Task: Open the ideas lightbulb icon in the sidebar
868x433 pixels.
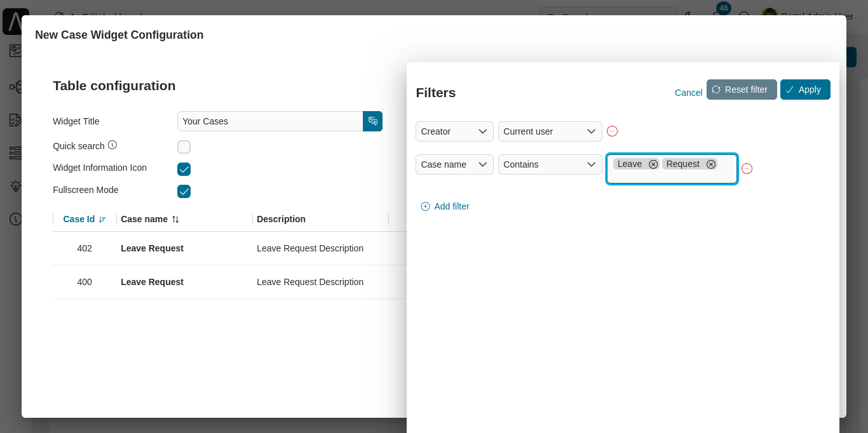Action: tap(16, 186)
